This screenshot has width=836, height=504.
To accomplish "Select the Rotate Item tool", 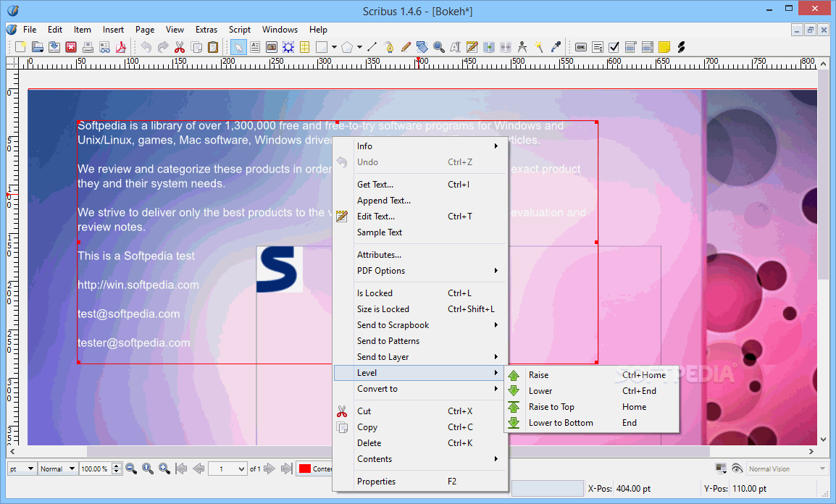I will pos(422,47).
